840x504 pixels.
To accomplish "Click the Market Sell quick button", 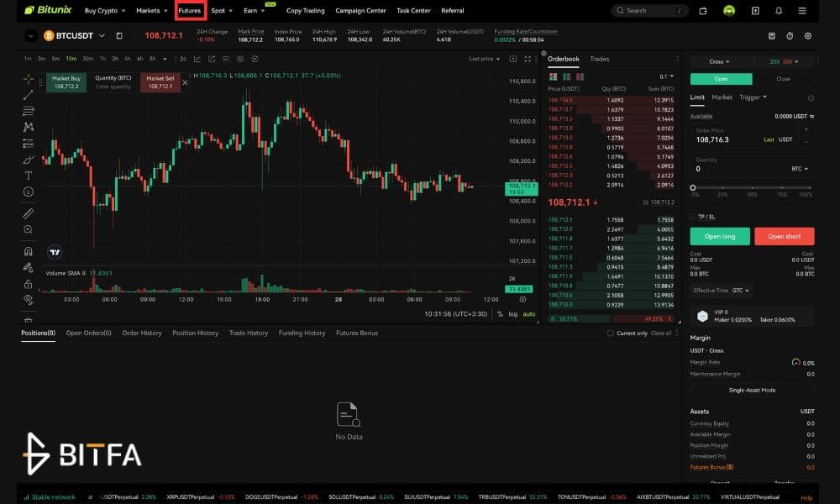I will (x=160, y=82).
